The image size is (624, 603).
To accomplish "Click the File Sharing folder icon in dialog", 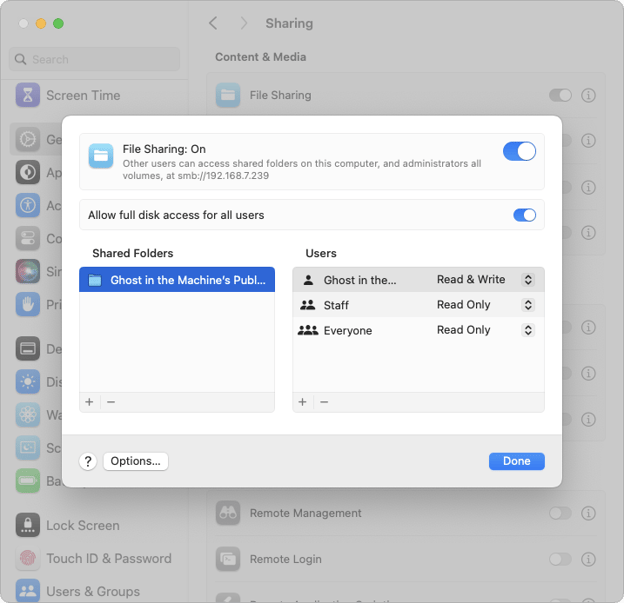I will [x=101, y=156].
